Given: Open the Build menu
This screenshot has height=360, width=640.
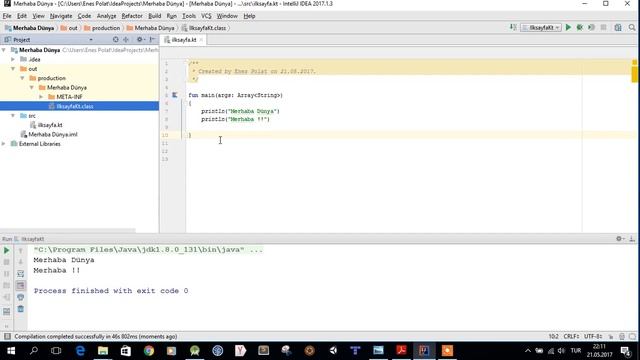Looking at the screenshot, I should pyautogui.click(x=154, y=16).
